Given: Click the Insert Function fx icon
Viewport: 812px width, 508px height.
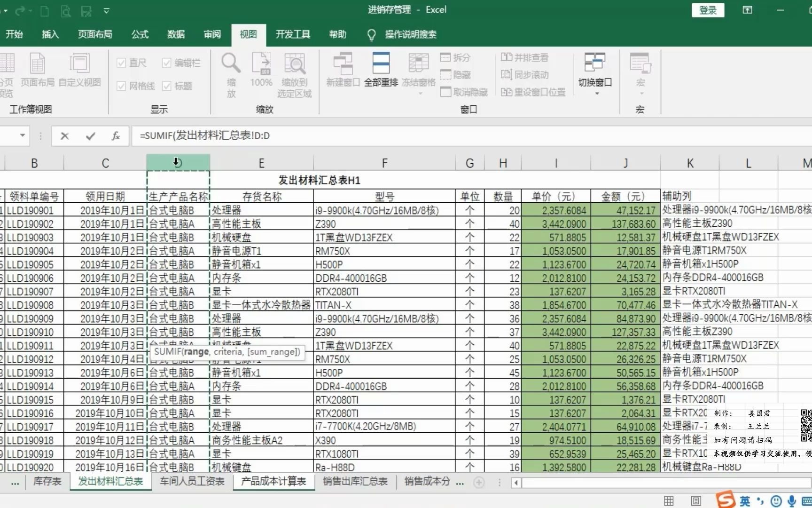Looking at the screenshot, I should 116,136.
